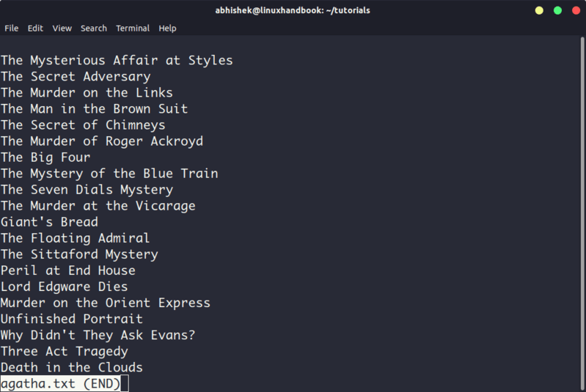586x392 pixels.
Task: Click the window title abhishek@linuxhandbook
Action: click(x=293, y=10)
